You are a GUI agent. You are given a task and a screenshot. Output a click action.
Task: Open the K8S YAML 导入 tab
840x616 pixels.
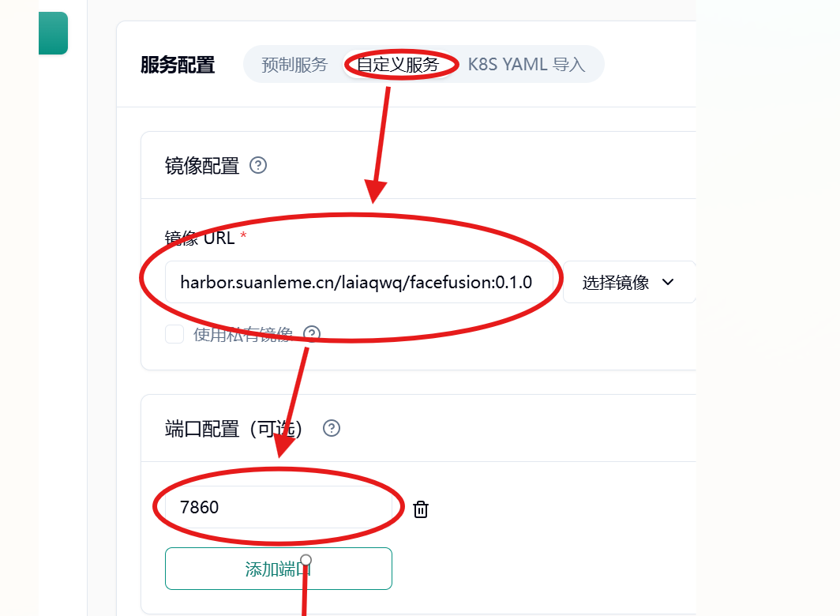(527, 64)
